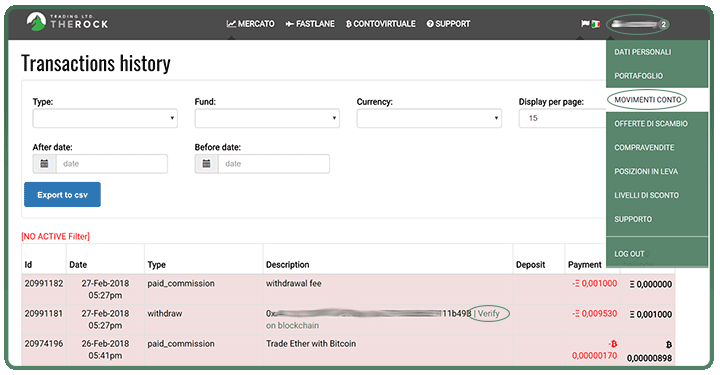Click The Rock Trading logo

tap(67, 22)
